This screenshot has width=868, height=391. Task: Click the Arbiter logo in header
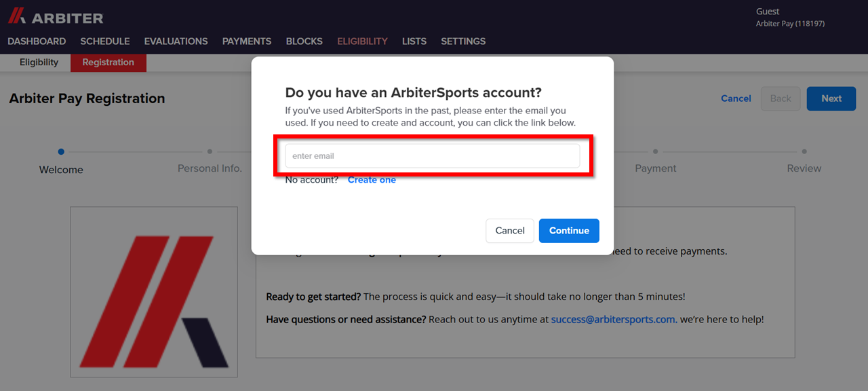[x=56, y=17]
